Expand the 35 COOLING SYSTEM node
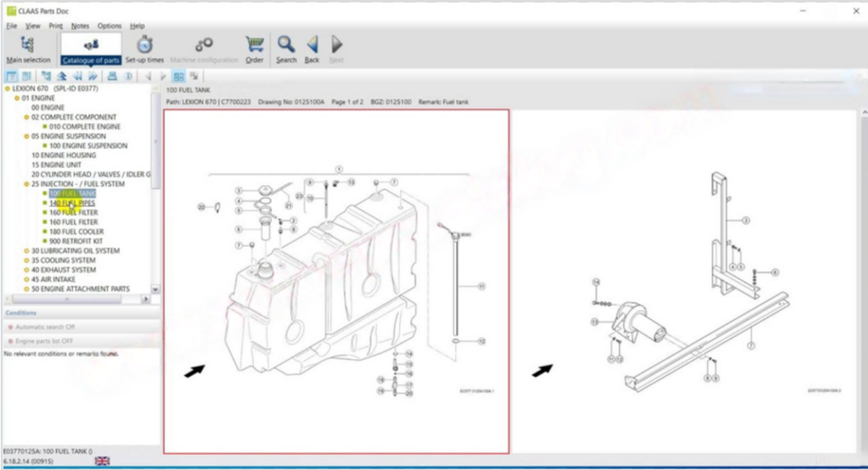The height and width of the screenshot is (470, 868). pyautogui.click(x=26, y=260)
